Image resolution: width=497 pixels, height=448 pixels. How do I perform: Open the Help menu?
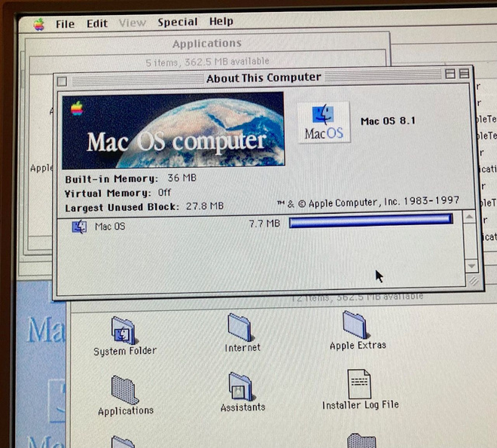point(221,21)
